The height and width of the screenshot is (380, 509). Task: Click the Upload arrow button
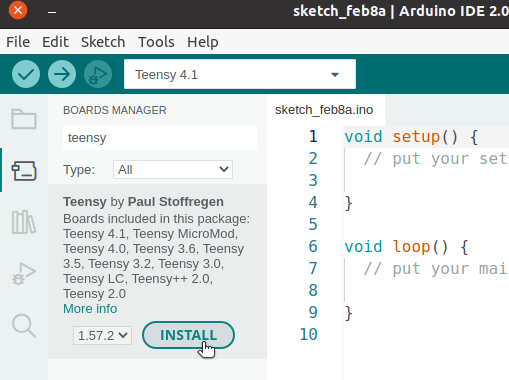(x=62, y=74)
